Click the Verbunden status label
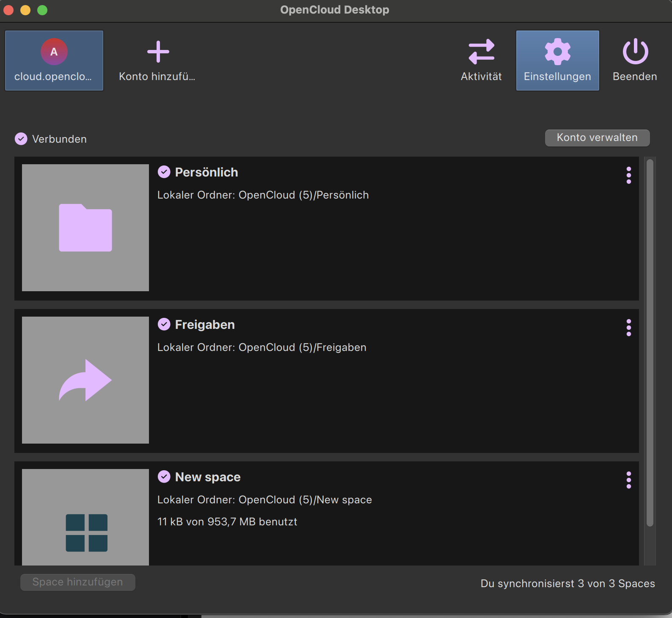672x618 pixels. tap(59, 139)
